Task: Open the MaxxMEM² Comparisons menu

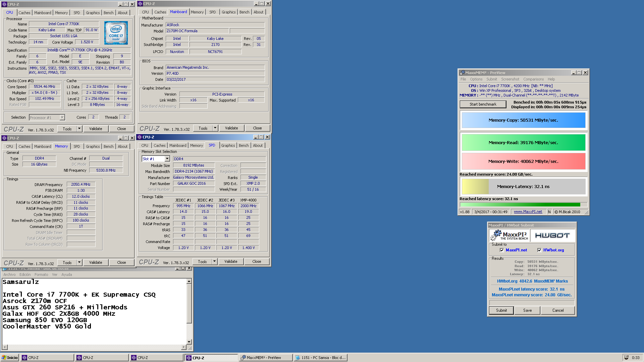Action: pyautogui.click(x=533, y=79)
